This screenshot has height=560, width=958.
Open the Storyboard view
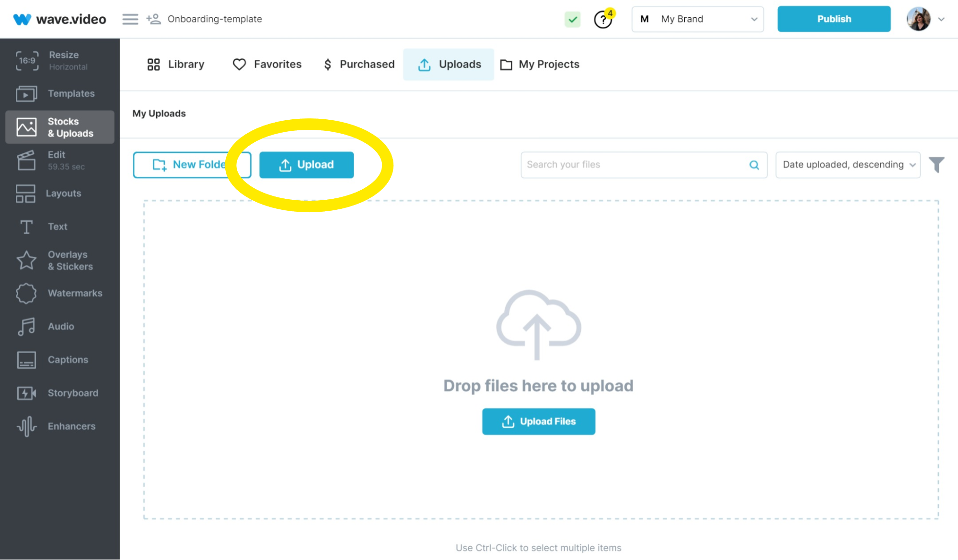[59, 393]
